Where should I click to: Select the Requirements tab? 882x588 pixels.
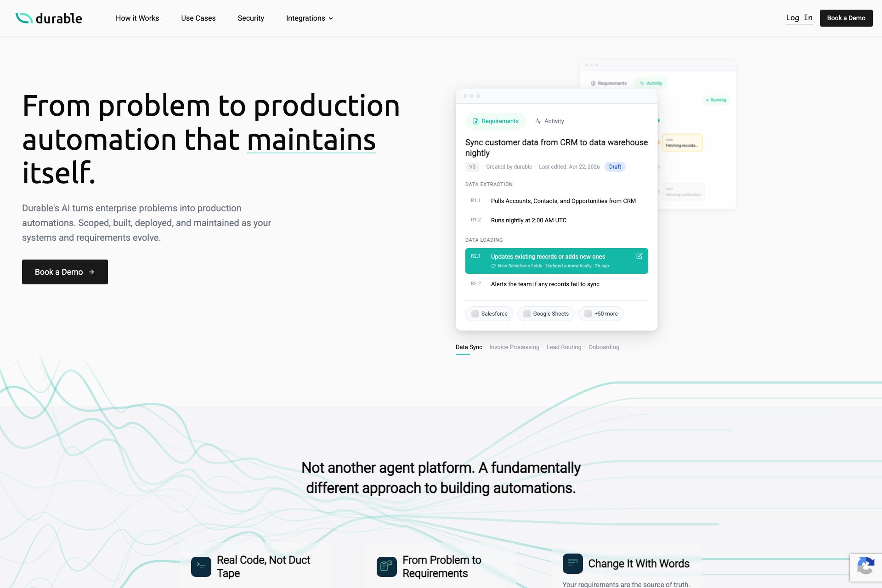click(495, 121)
